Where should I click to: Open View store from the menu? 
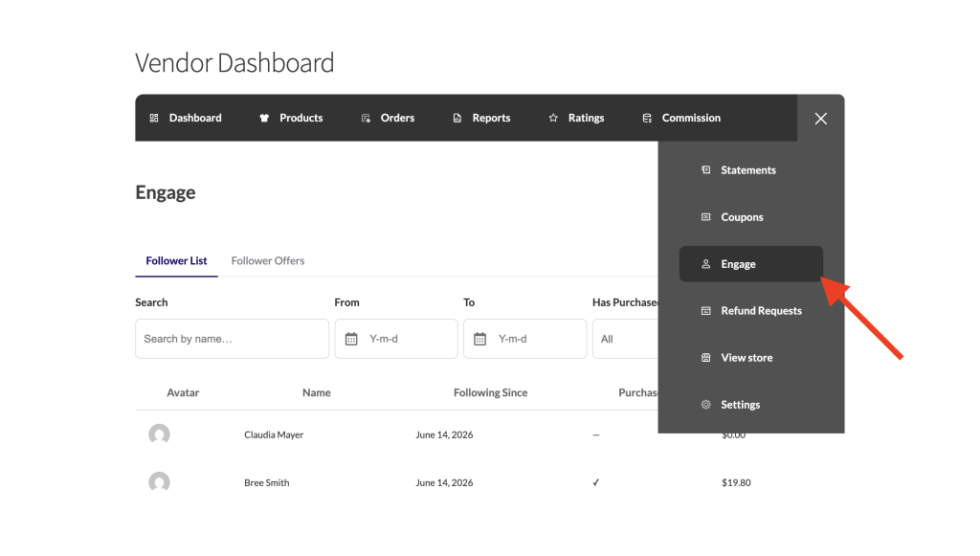coord(751,357)
